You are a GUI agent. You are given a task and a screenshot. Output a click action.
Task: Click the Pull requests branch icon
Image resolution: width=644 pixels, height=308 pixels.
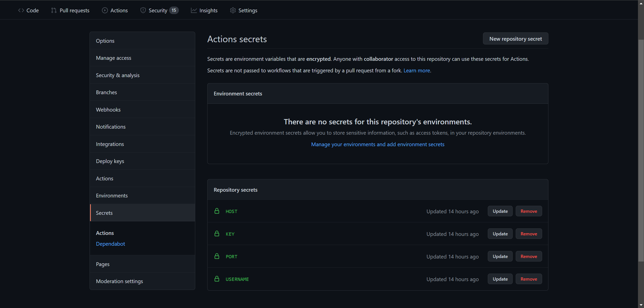[x=54, y=10]
